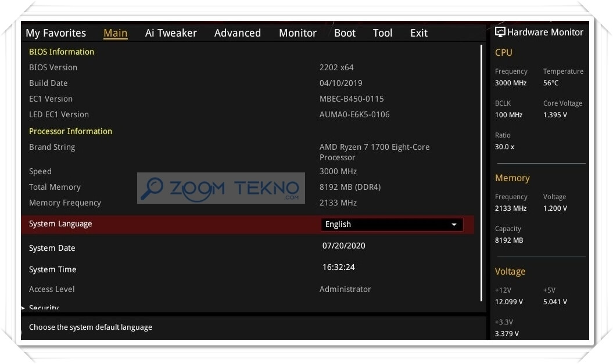
Task: Click the Processor Information section heading
Action: pyautogui.click(x=70, y=132)
